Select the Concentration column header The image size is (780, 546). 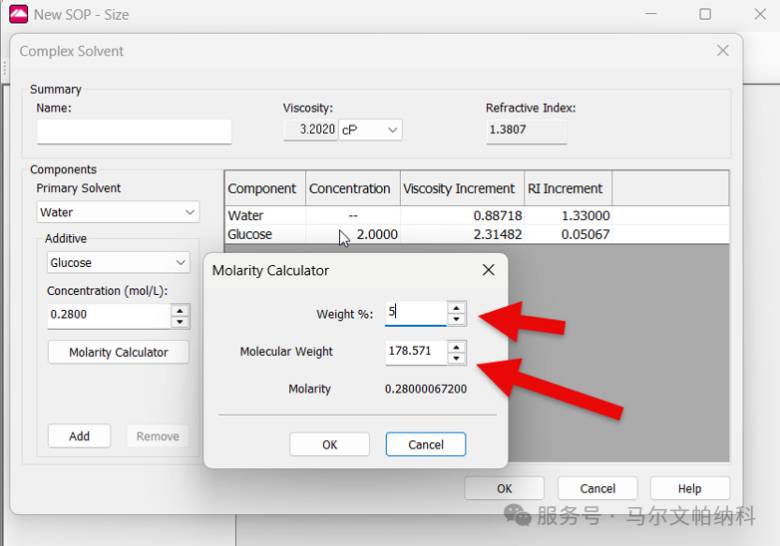350,188
